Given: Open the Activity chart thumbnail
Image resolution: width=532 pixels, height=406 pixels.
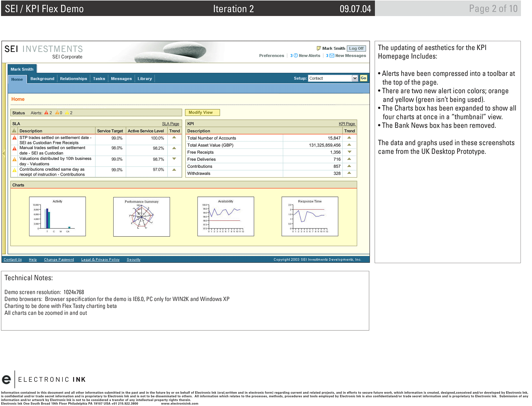Looking at the screenshot, I should click(57, 216).
